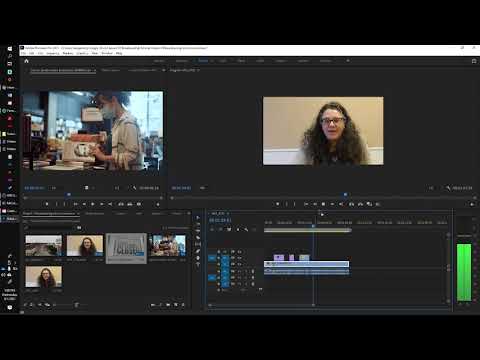Open Source monitor playback resolution dropdown

117,188
